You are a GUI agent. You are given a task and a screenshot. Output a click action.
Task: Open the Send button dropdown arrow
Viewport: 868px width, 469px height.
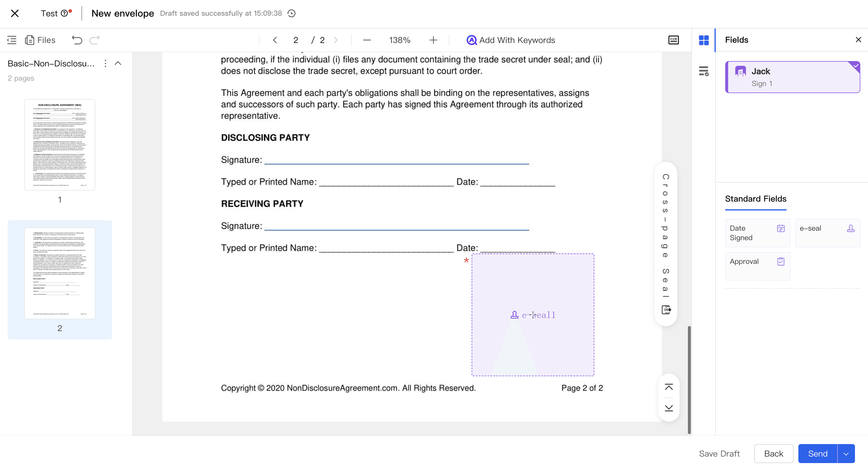point(846,454)
